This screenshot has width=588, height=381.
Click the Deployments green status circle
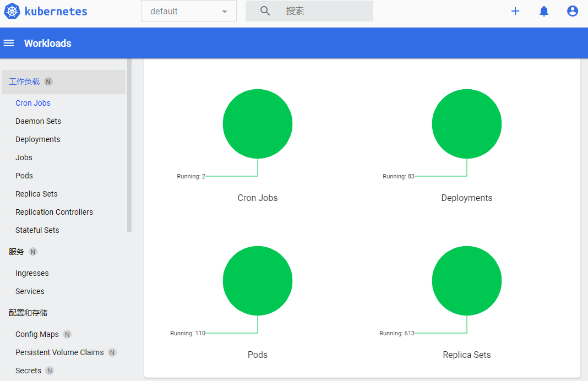(x=467, y=124)
